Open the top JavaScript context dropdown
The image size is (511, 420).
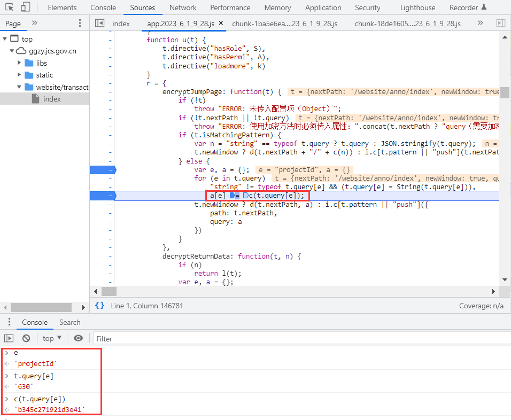[x=52, y=338]
